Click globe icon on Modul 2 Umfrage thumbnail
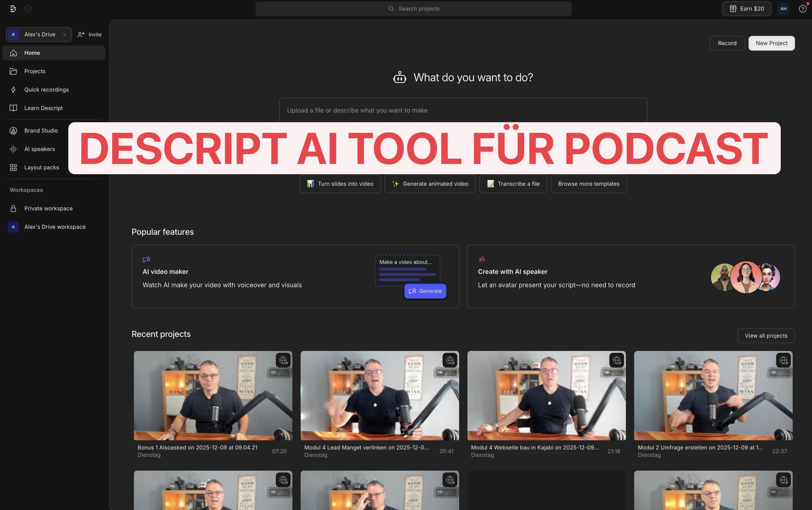 coord(783,360)
